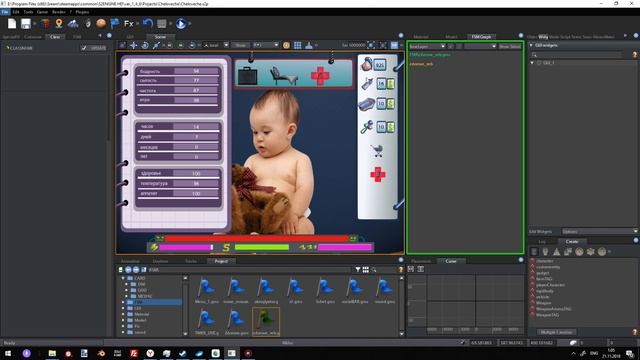
Task: Switch to the Project tab
Action: pos(221,261)
